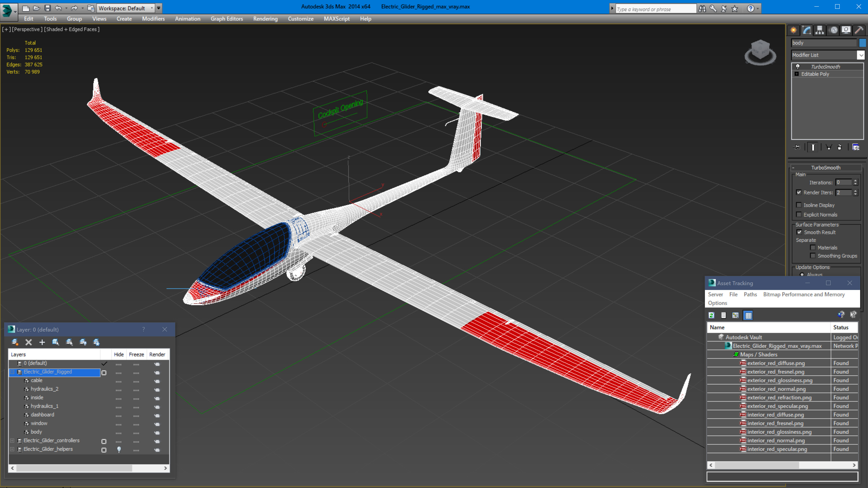
Task: Toggle Render Iters checkbox
Action: 799,192
